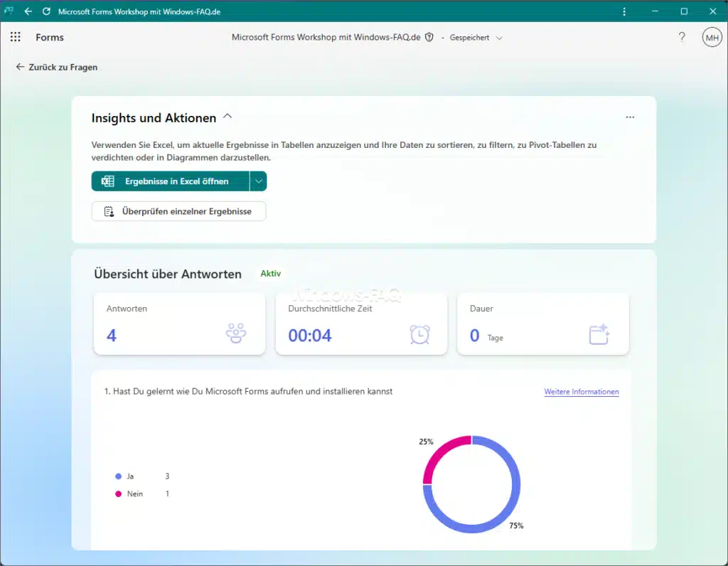Click the form title Microsoft Forms Workshop

(x=326, y=37)
